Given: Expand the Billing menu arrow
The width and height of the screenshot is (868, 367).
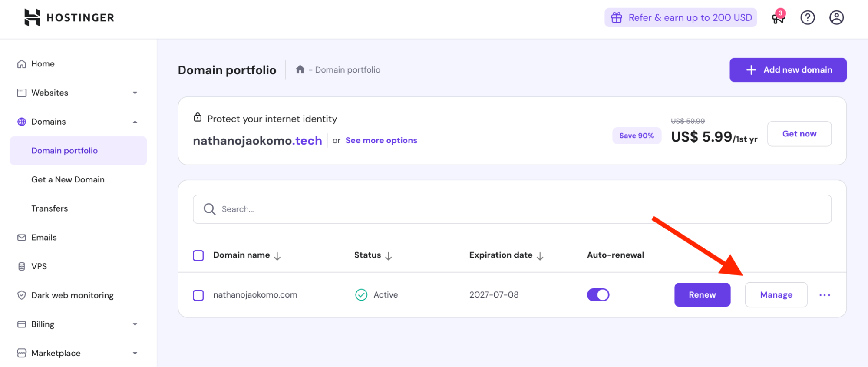Looking at the screenshot, I should click(135, 324).
